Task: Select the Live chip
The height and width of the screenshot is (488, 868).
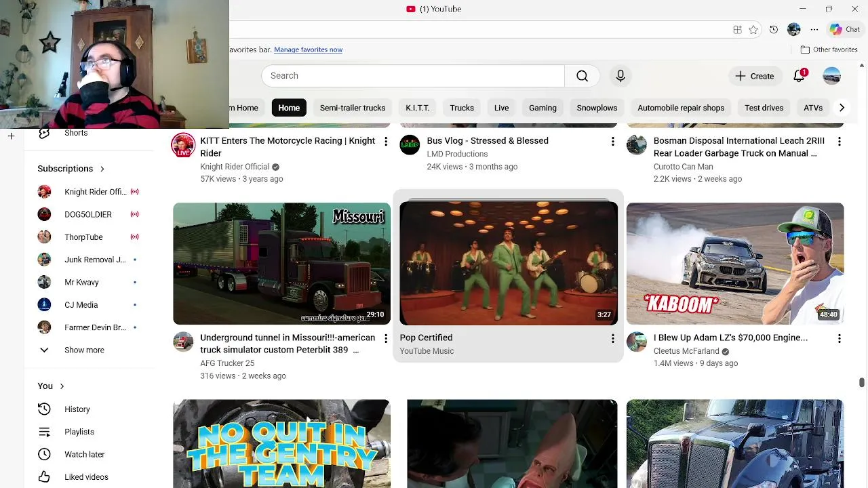Action: (502, 108)
